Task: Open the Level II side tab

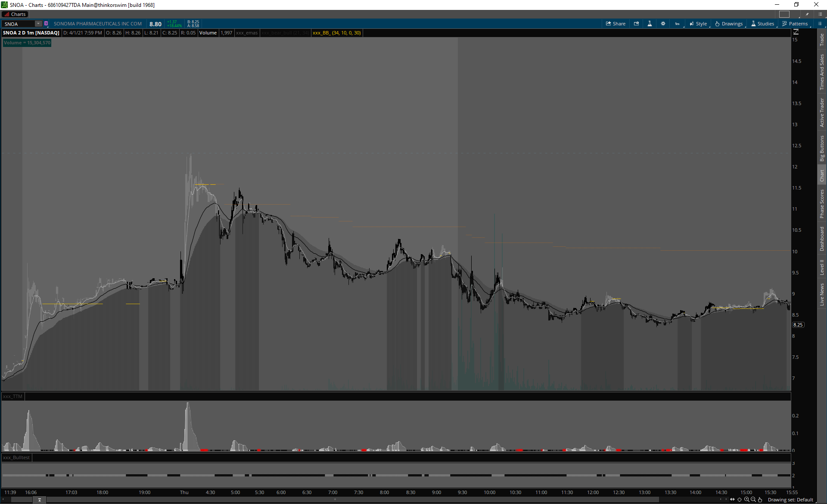Action: coord(822,267)
